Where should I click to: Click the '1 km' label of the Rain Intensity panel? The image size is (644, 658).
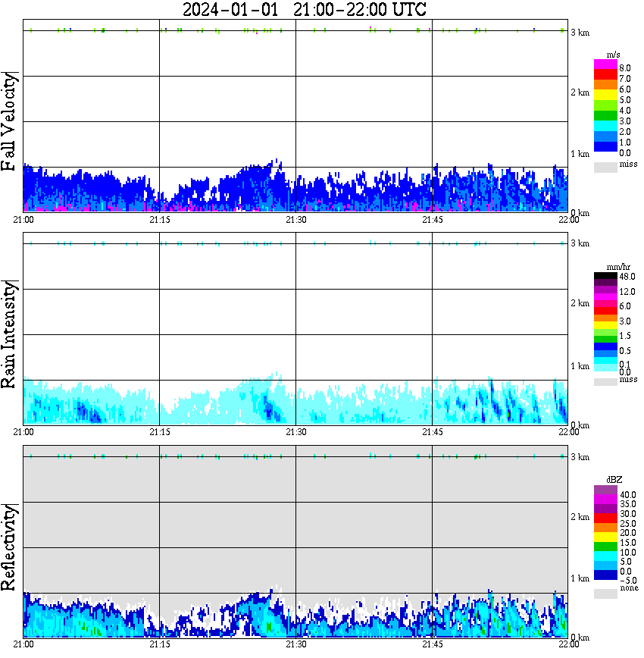coord(580,366)
